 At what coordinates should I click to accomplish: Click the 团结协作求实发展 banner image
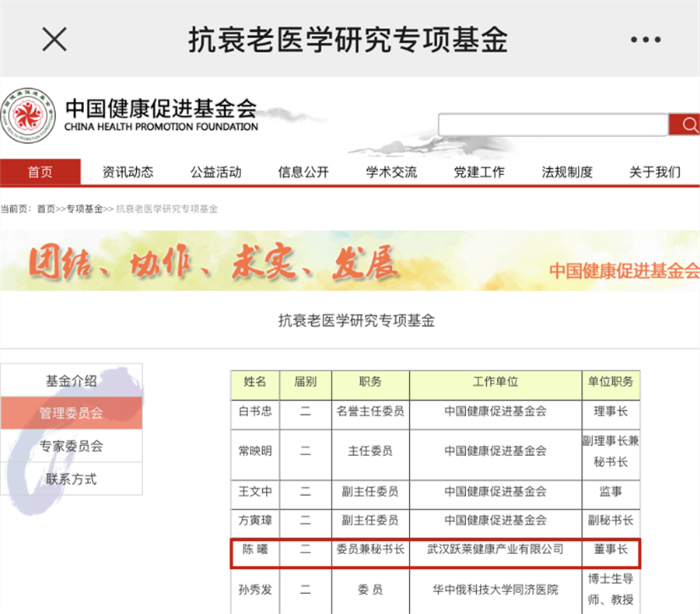click(x=350, y=261)
